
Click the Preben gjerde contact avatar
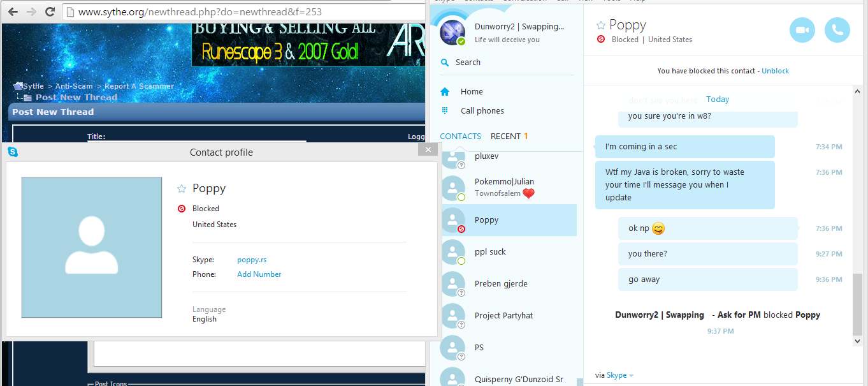tap(453, 284)
